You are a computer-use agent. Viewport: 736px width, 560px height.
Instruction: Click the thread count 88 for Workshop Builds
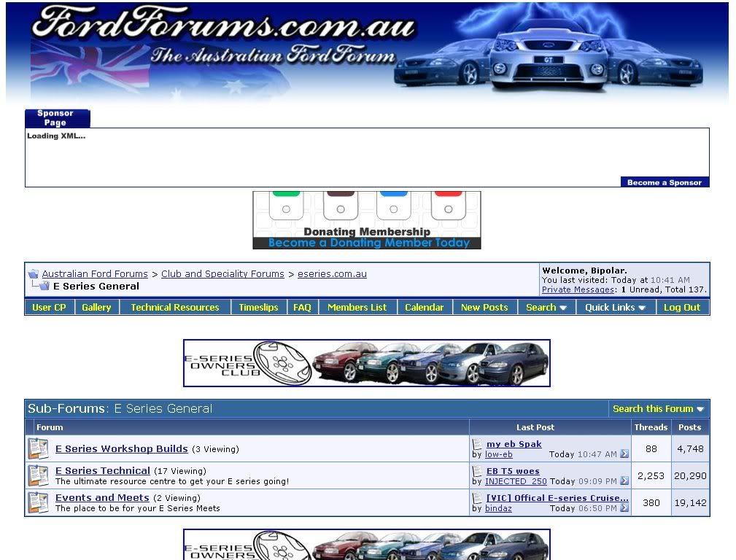coord(651,448)
